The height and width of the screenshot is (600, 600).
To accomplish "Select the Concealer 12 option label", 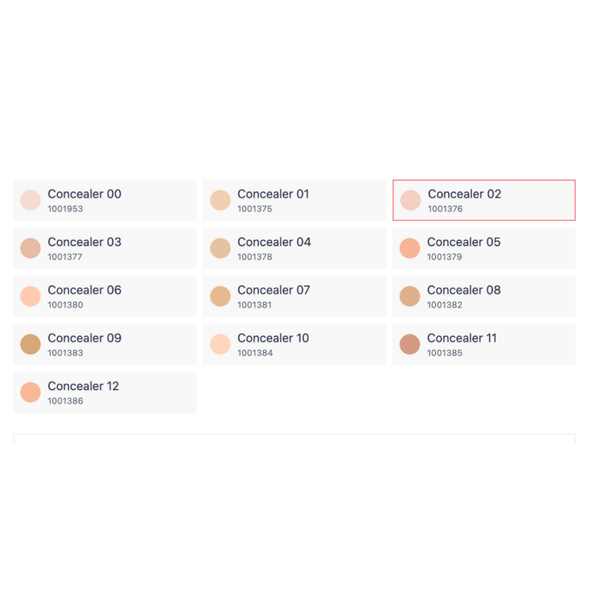I will click(x=83, y=386).
